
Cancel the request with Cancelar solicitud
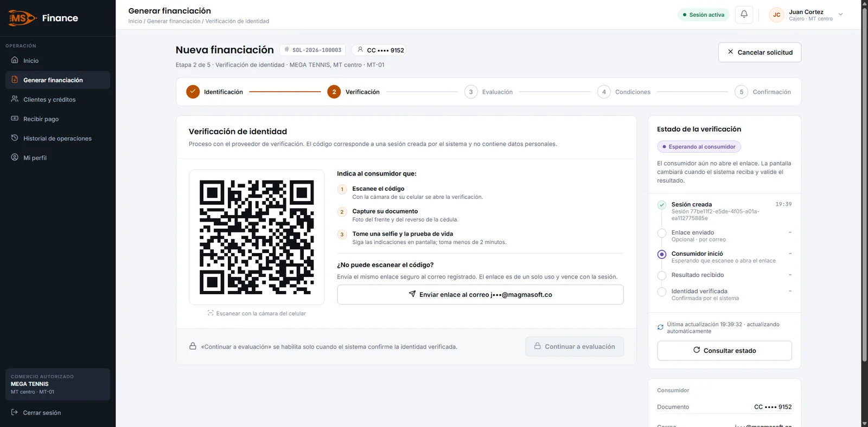(759, 52)
